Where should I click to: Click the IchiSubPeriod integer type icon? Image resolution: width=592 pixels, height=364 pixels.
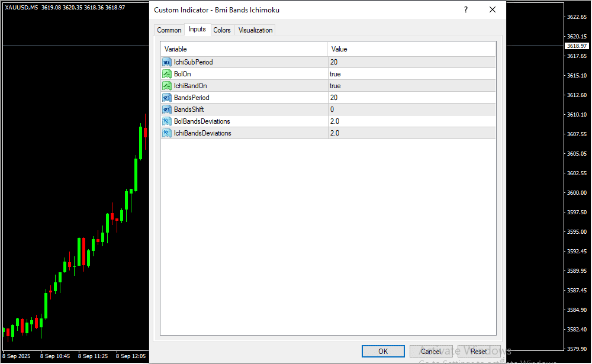pyautogui.click(x=166, y=62)
